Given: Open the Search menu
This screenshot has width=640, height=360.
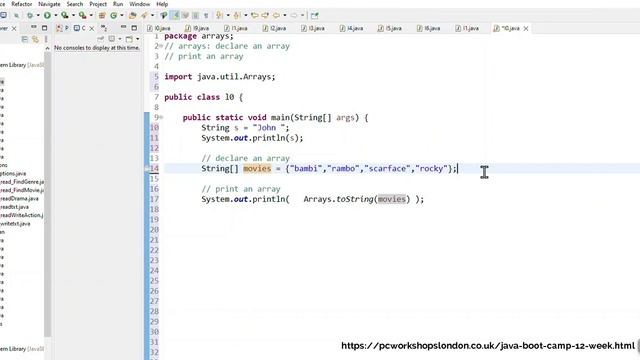Looking at the screenshot, I should (75, 4).
